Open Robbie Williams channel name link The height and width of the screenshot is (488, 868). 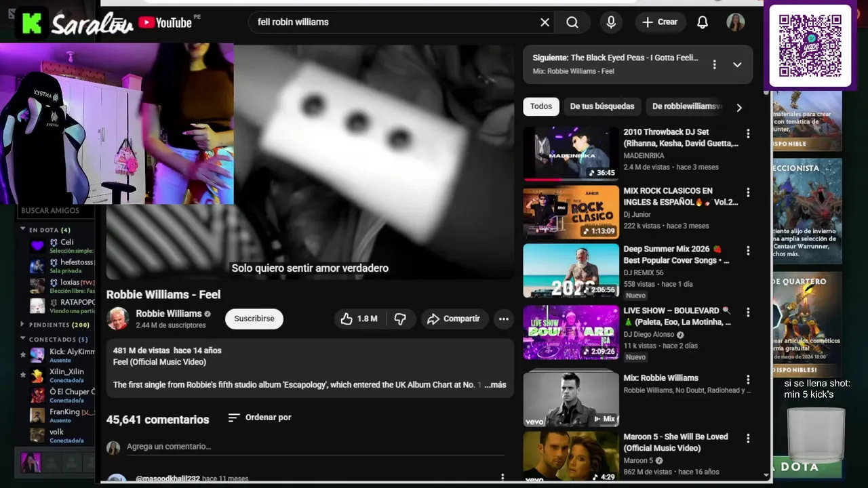tap(169, 314)
